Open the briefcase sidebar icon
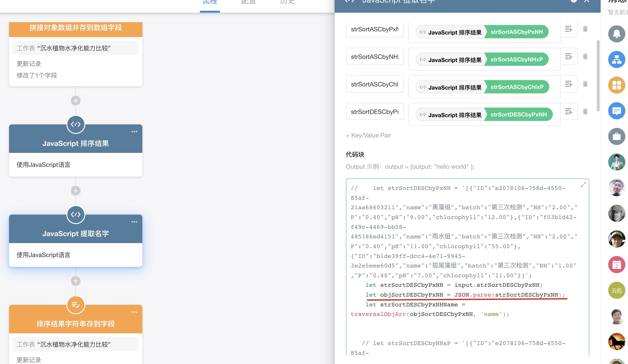The image size is (628, 364). pyautogui.click(x=617, y=137)
